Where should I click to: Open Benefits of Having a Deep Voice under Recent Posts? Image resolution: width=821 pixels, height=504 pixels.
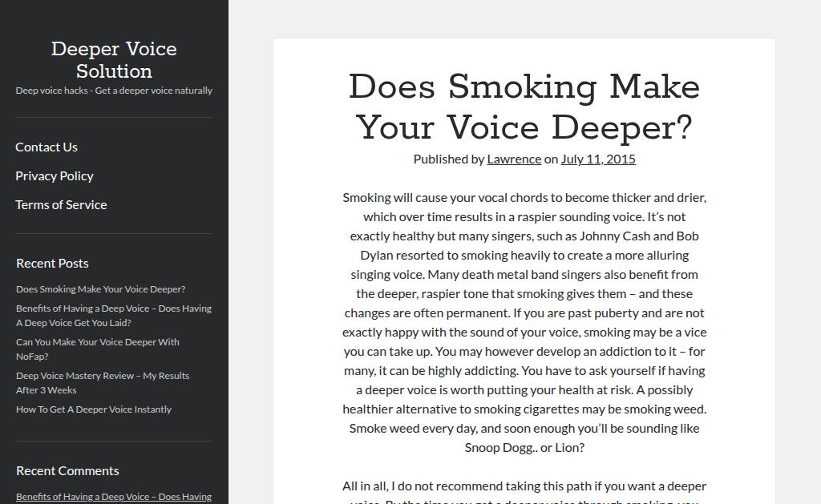pos(114,315)
